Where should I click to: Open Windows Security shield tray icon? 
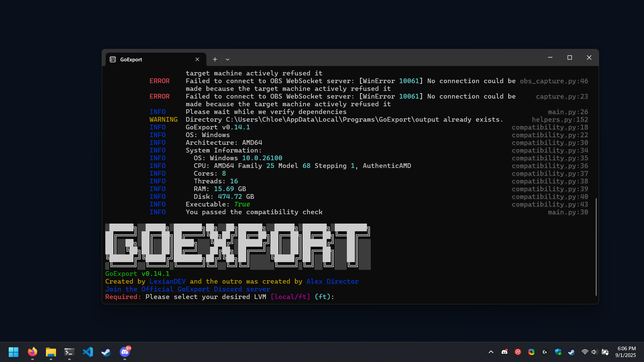click(x=558, y=352)
